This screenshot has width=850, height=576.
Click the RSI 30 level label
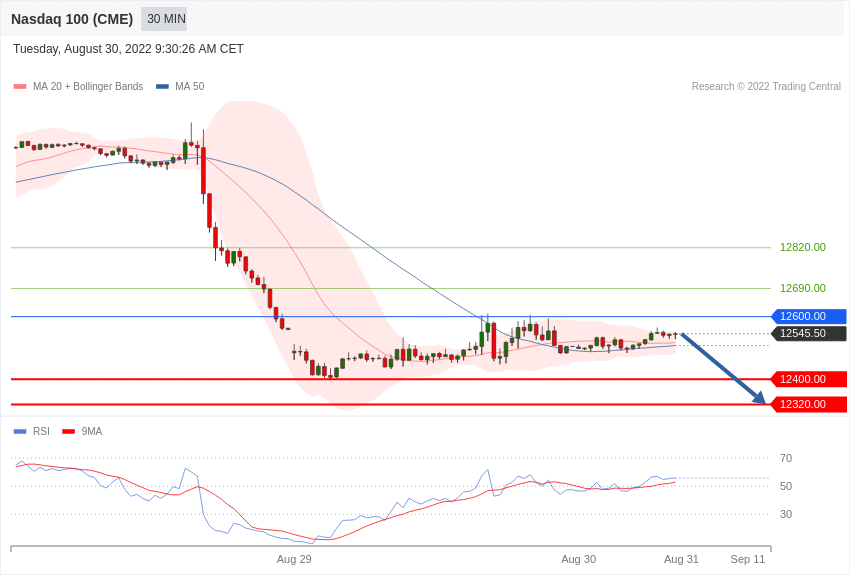tap(786, 514)
